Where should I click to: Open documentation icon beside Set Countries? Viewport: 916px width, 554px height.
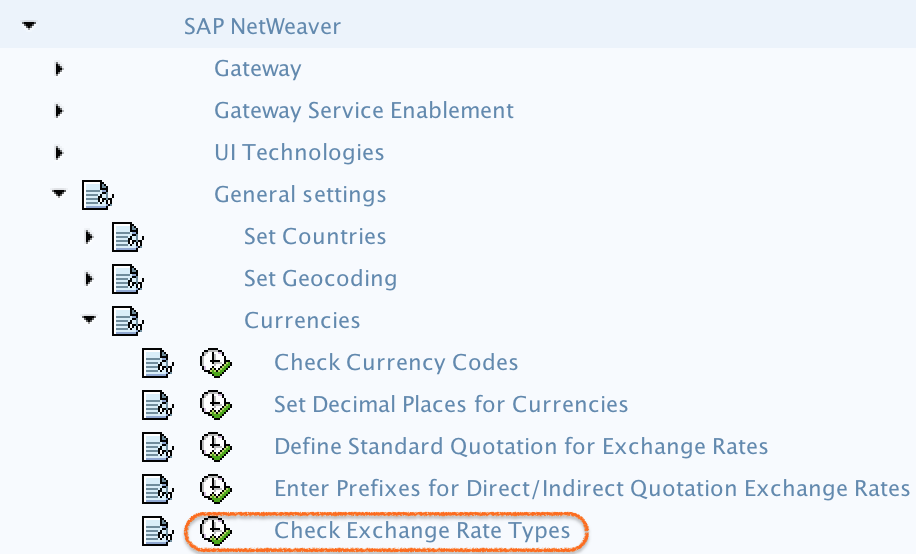tap(128, 237)
